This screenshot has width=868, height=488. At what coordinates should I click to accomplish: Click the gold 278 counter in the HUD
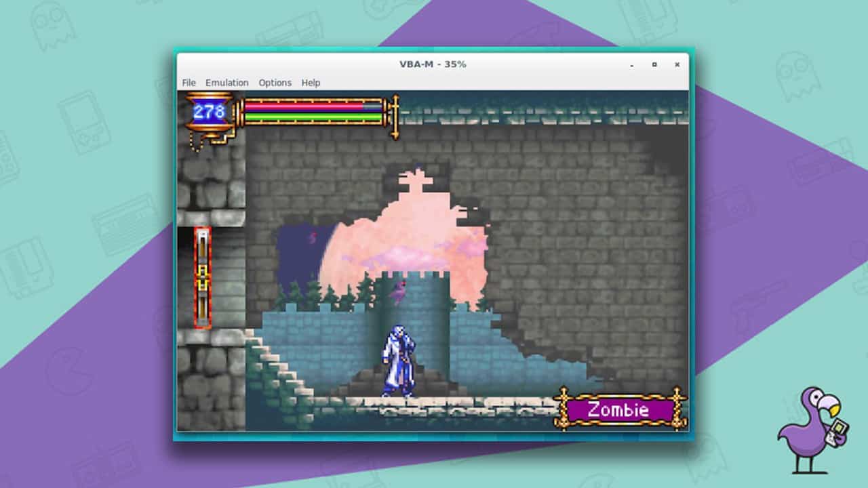pos(210,112)
